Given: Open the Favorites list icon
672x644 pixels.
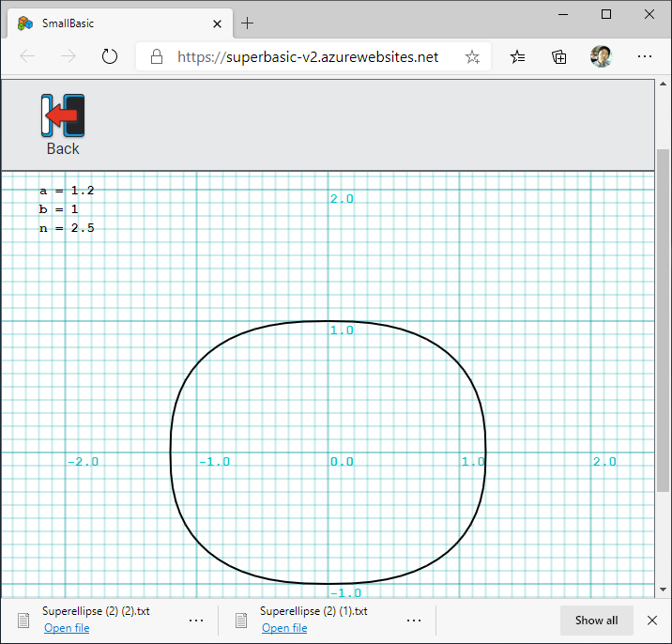Looking at the screenshot, I should tap(517, 56).
